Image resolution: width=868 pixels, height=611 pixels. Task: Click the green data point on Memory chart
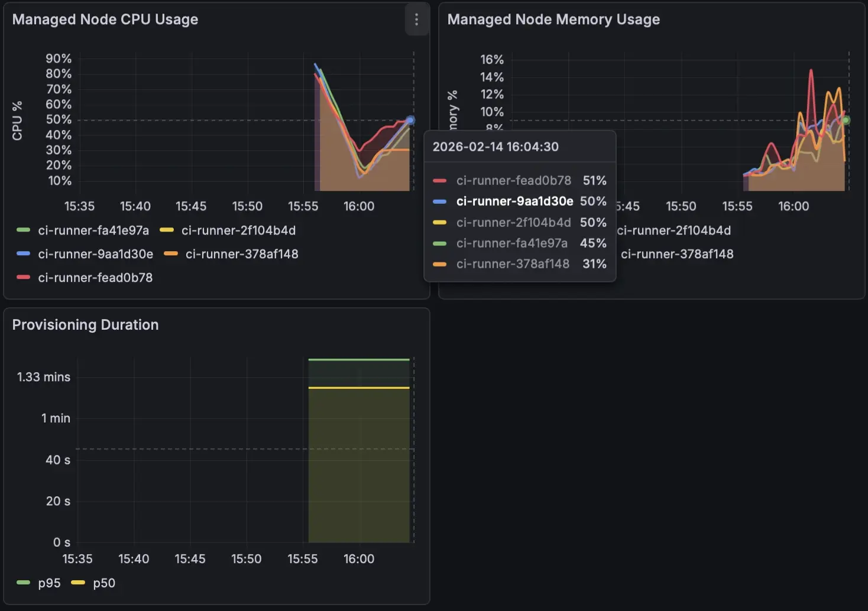(x=846, y=120)
